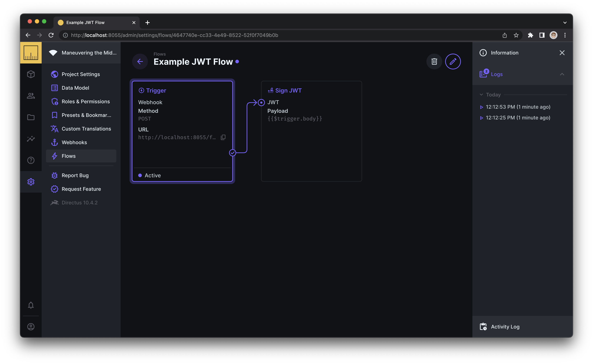
Task: Collapse the Logs section chevron
Action: pyautogui.click(x=562, y=74)
